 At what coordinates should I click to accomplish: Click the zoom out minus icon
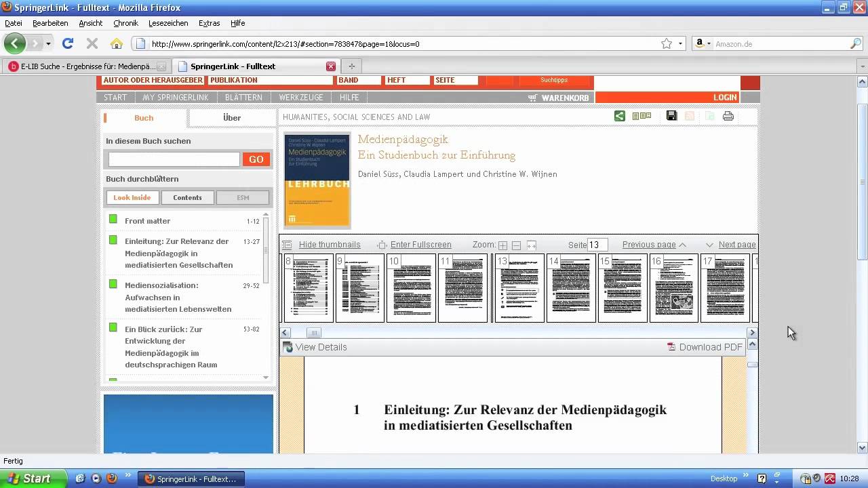[516, 245]
